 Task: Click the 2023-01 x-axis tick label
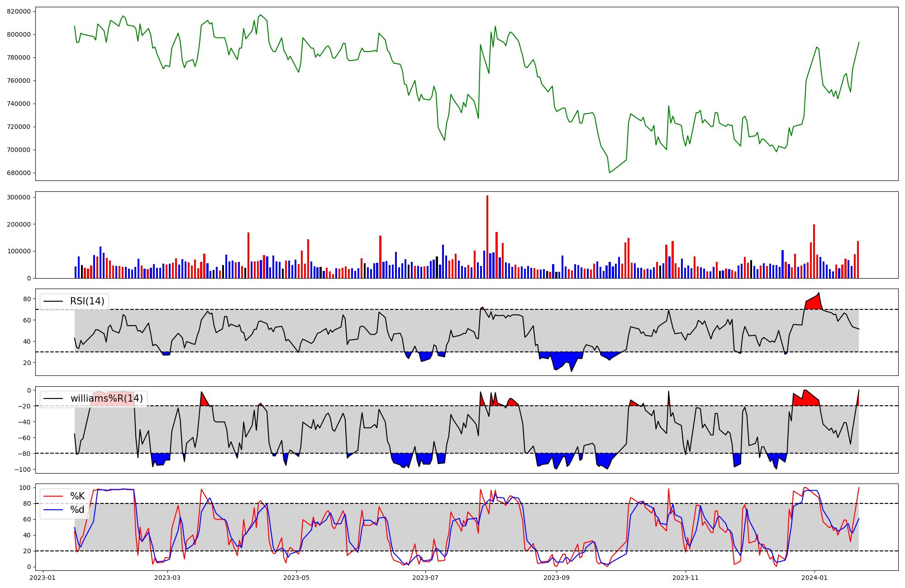43,577
